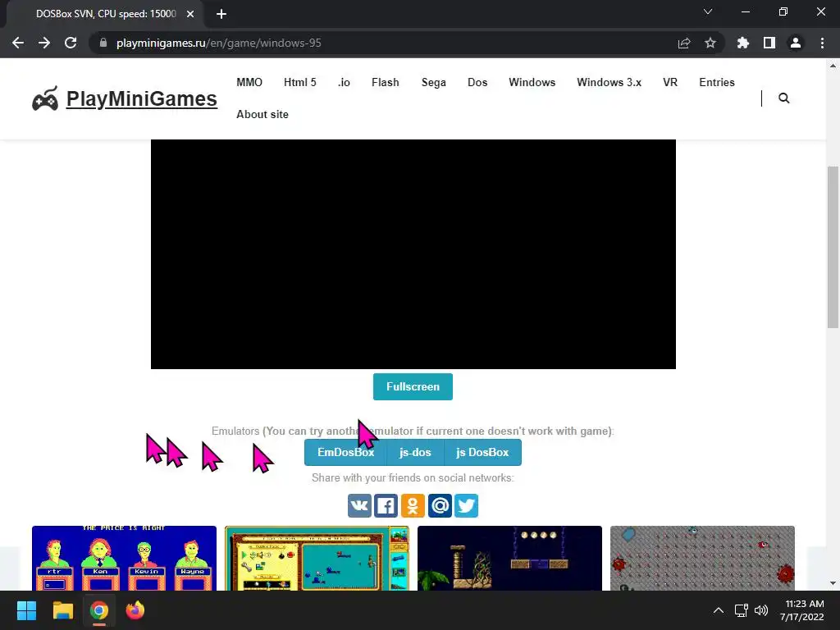Open the Entries menu item

tap(717, 83)
